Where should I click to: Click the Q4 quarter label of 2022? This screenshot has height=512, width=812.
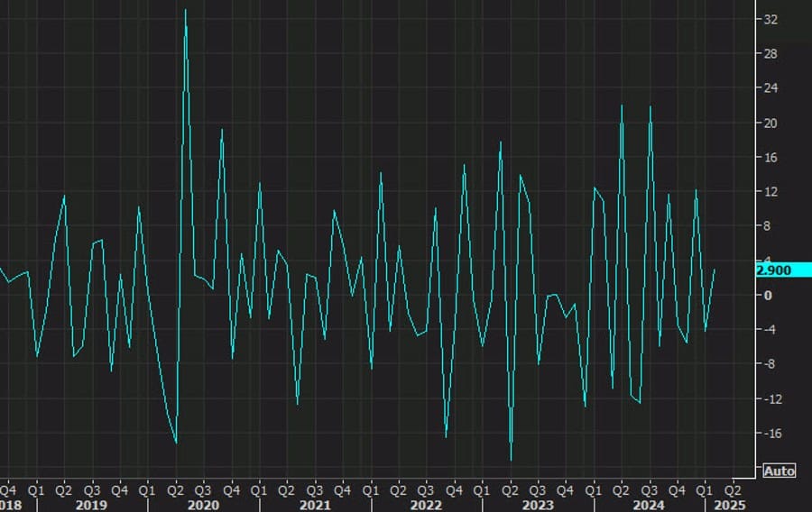point(454,489)
